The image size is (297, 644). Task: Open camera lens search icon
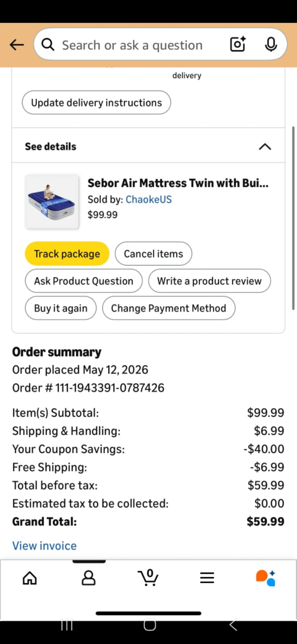coord(238,44)
